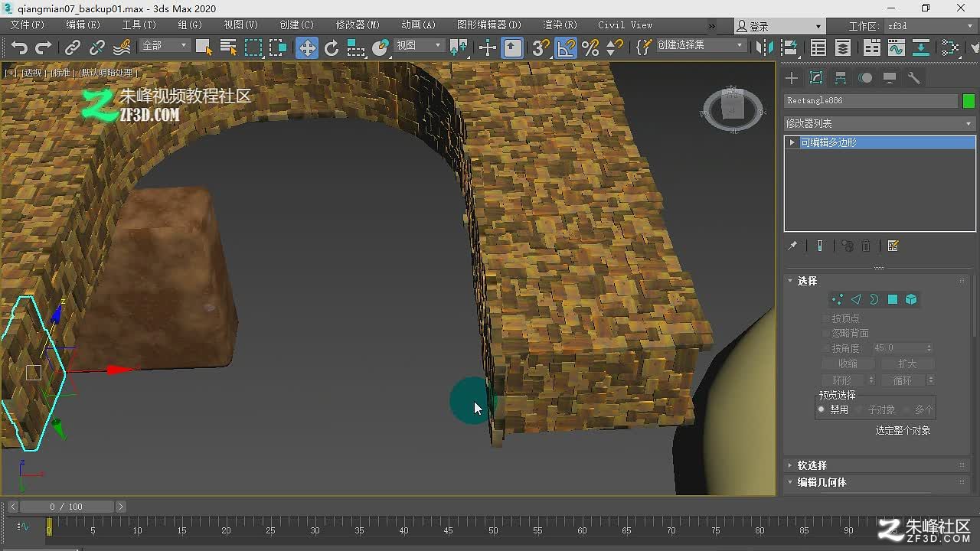The width and height of the screenshot is (980, 551).
Task: Select the 禁用 preview selection radio
Action: (x=822, y=409)
